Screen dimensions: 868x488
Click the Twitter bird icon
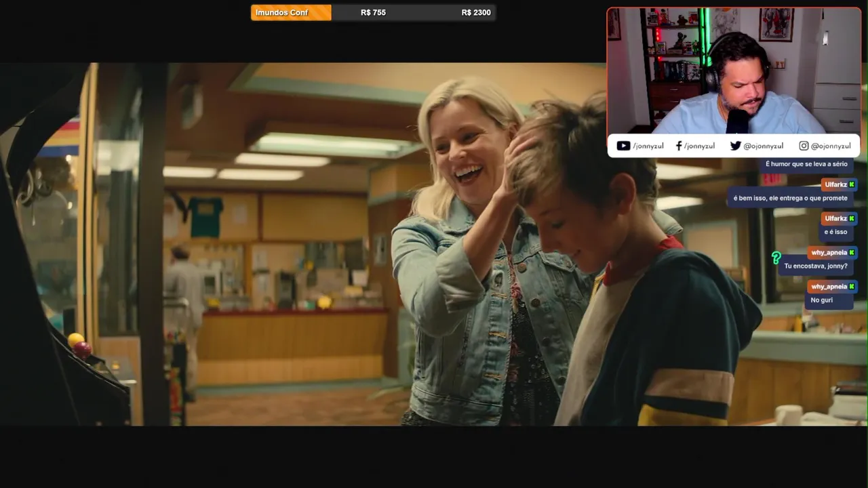[x=735, y=146]
